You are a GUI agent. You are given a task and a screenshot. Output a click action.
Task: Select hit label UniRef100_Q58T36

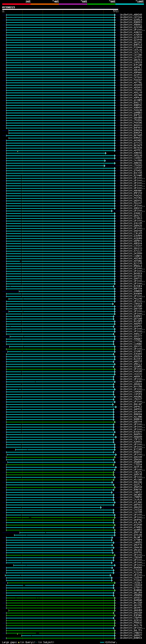click(131, 533)
